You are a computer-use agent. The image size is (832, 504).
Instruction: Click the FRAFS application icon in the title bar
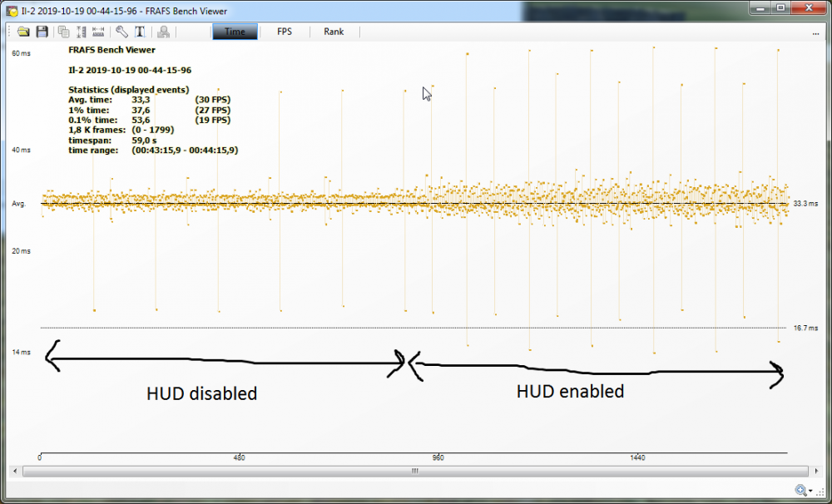[12, 11]
